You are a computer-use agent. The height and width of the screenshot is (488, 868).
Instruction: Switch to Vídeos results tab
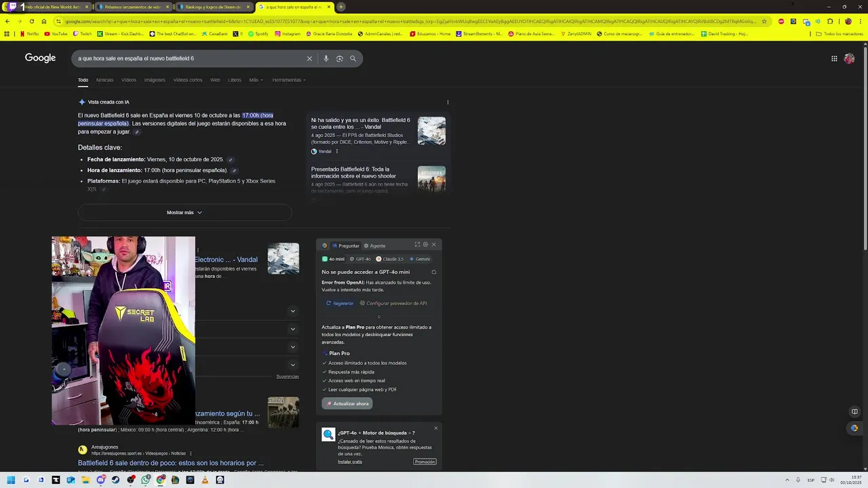coord(129,80)
